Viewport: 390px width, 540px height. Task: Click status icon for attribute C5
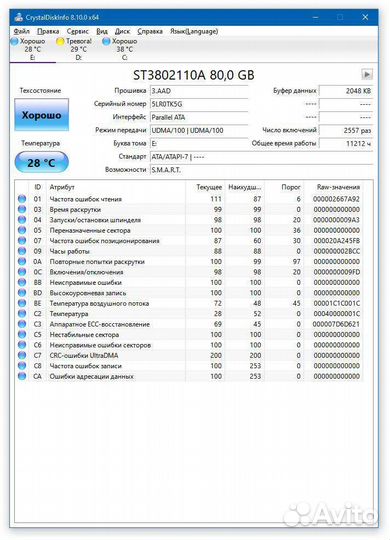coord(22,334)
